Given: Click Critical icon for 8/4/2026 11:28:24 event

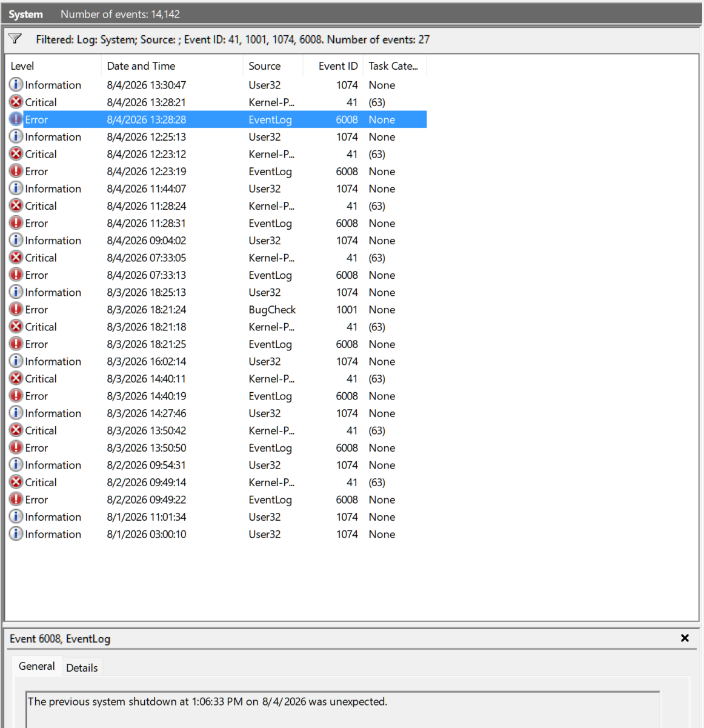Looking at the screenshot, I should (x=16, y=205).
